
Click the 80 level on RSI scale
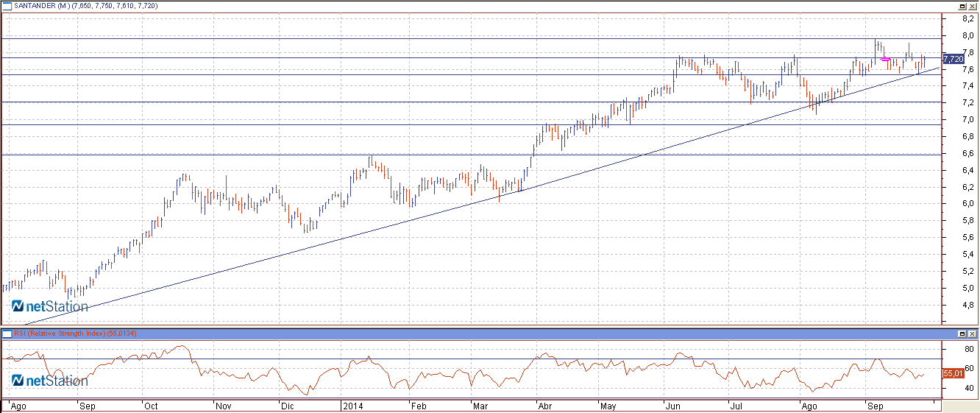968,348
